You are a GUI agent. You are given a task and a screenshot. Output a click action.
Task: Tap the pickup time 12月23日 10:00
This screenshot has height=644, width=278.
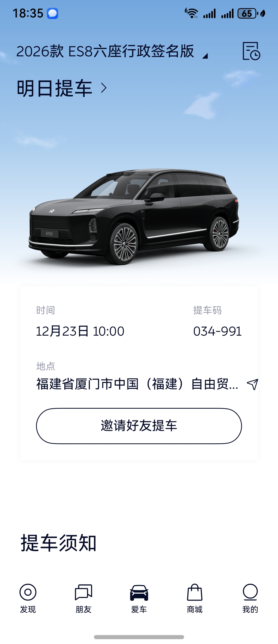(x=80, y=331)
